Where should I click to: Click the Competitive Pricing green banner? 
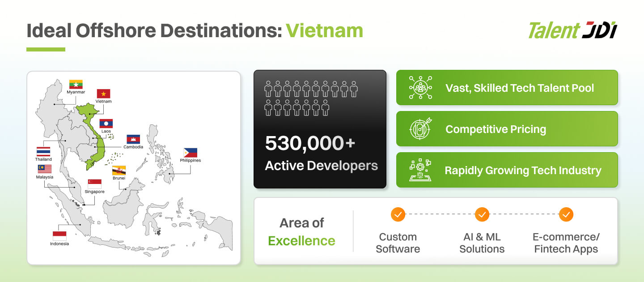point(507,129)
